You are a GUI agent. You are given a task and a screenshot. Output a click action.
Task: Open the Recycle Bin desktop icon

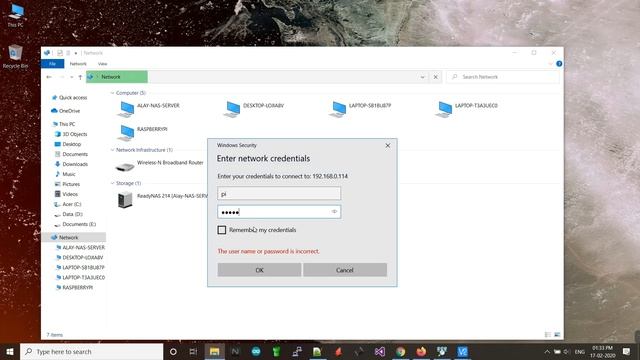[x=15, y=56]
